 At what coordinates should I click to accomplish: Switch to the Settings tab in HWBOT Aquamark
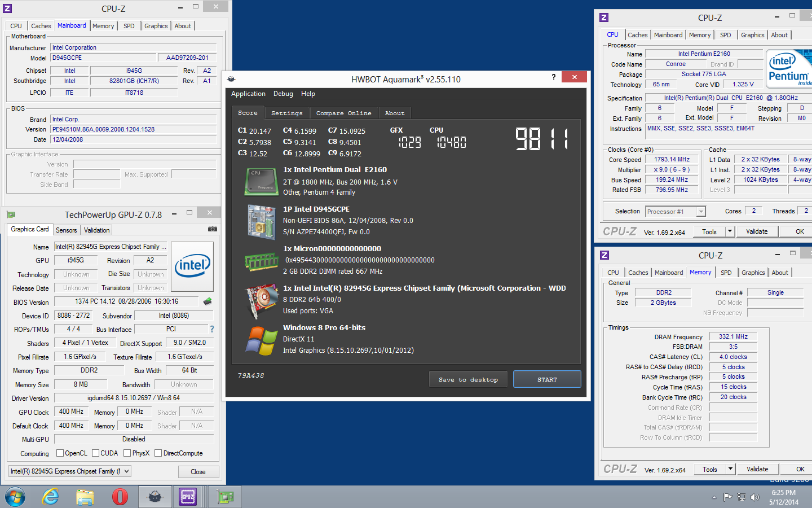click(286, 113)
